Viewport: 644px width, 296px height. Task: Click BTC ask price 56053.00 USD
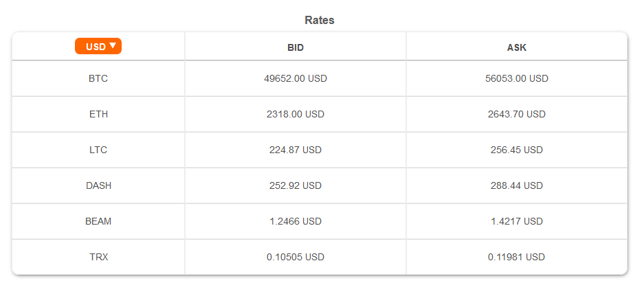tap(517, 78)
